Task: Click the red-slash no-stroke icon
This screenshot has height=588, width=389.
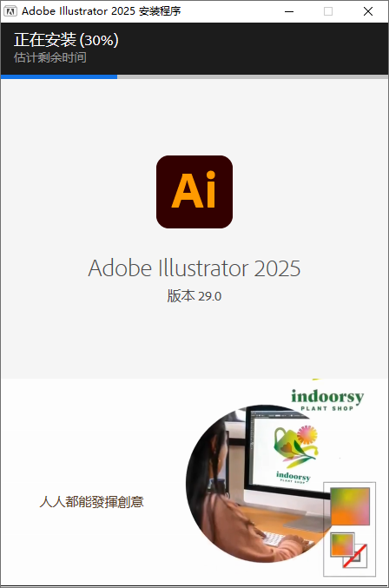Action: pyautogui.click(x=355, y=556)
